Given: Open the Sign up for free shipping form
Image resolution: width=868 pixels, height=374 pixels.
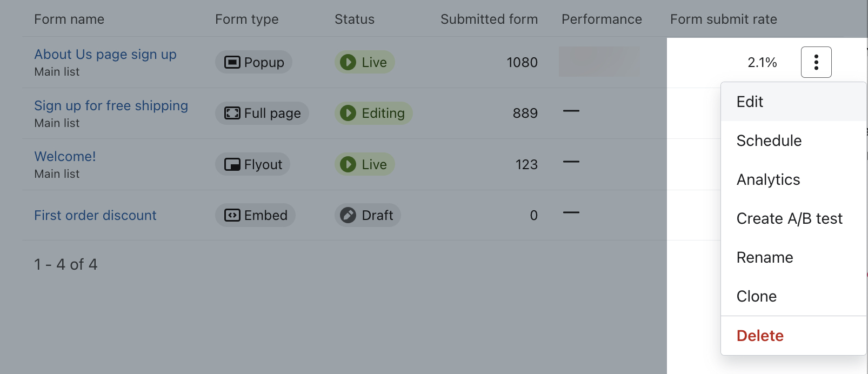Looking at the screenshot, I should pos(111,105).
